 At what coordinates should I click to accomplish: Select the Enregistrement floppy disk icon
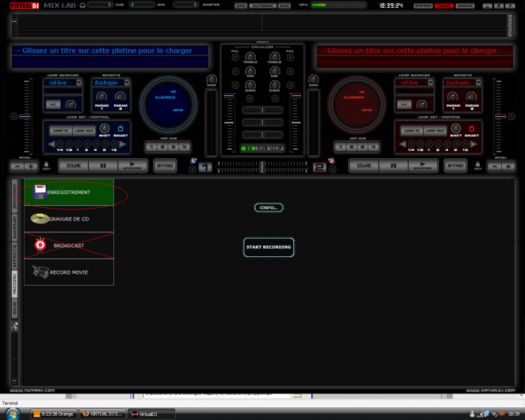click(40, 192)
